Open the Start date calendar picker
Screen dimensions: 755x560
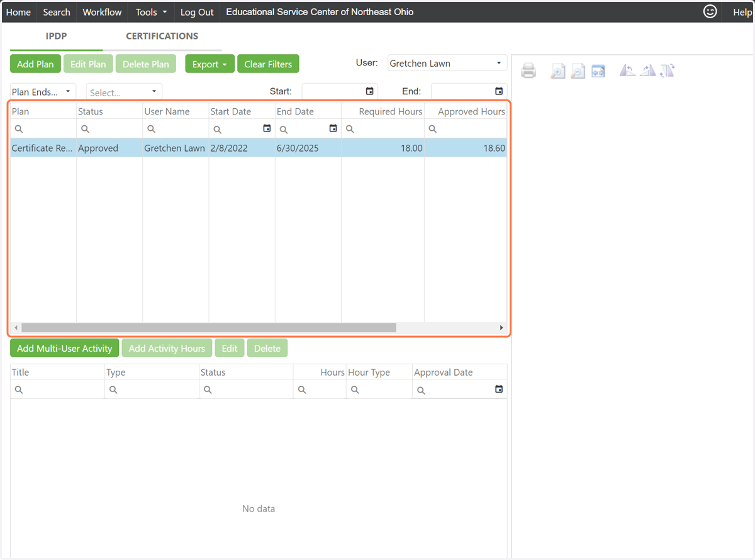(x=370, y=91)
